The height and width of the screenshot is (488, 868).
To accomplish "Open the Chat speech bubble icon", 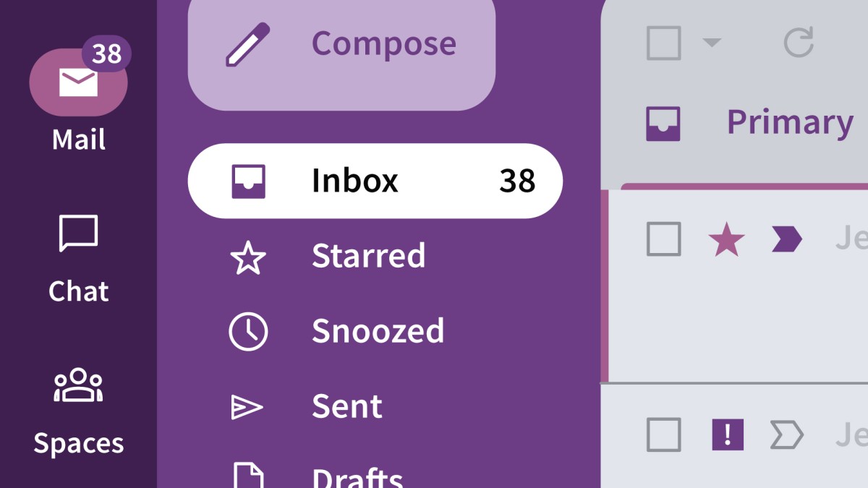I will [78, 234].
